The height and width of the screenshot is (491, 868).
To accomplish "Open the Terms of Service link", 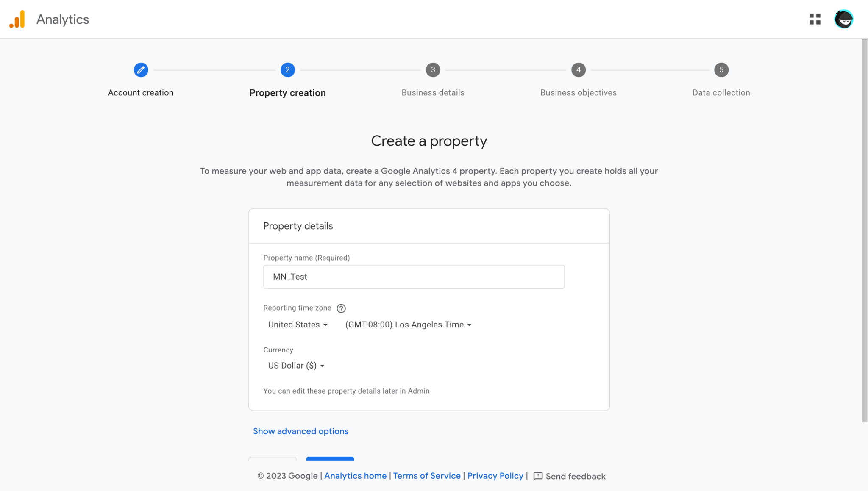I will [426, 476].
